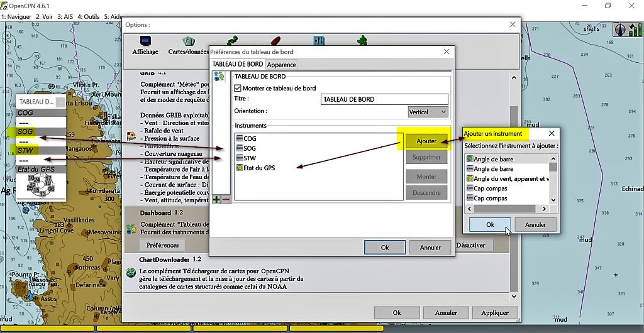Click Appliquer in the Options window
The height and width of the screenshot is (333, 644).
click(x=495, y=312)
